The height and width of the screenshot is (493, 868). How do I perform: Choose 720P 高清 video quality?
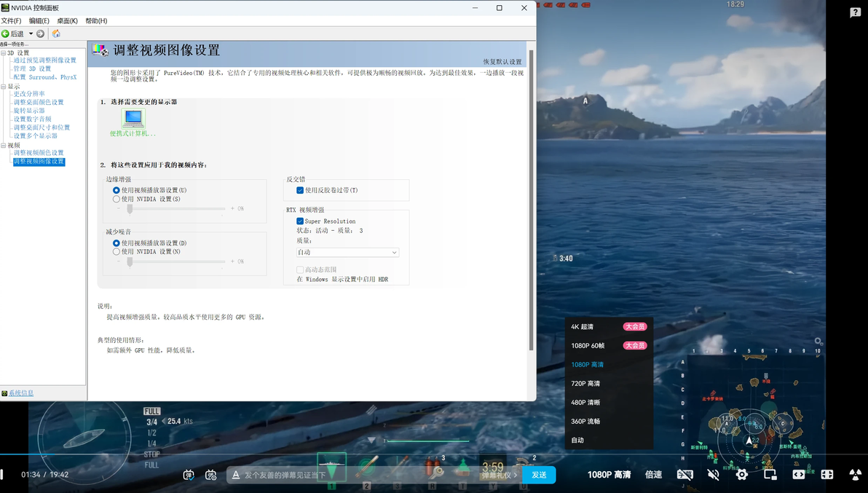(609, 384)
